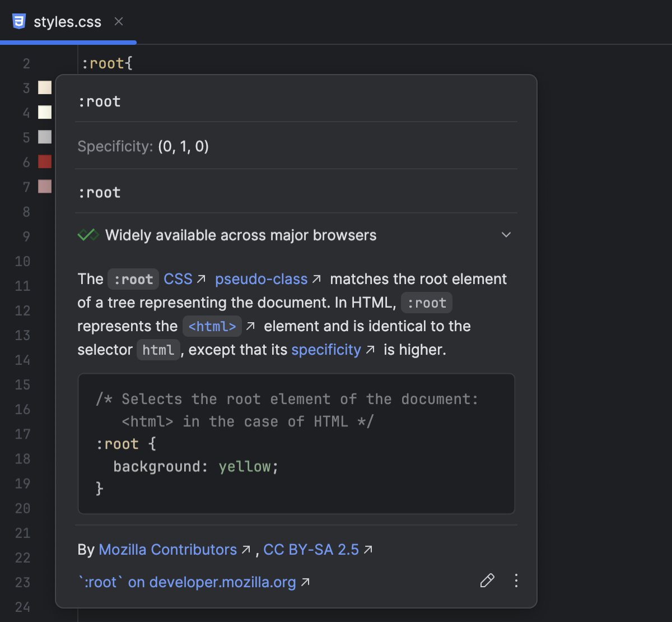This screenshot has height=622, width=672.
Task: Select the styles.css editor tab
Action: pyautogui.click(x=67, y=21)
